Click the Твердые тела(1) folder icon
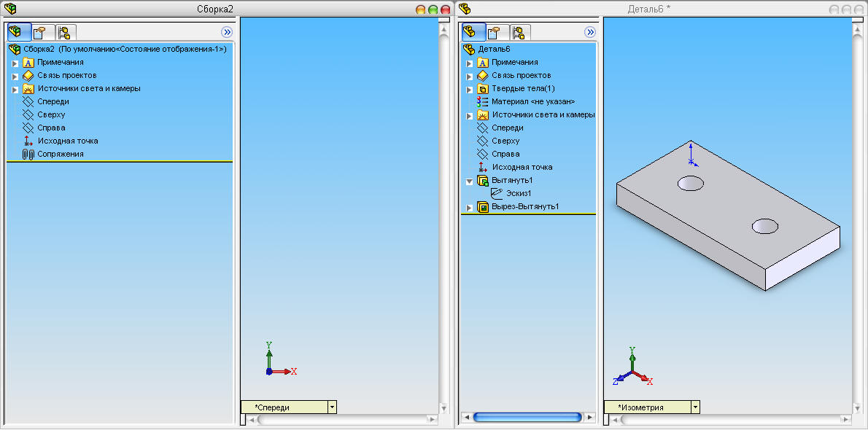The image size is (868, 430). [x=483, y=88]
